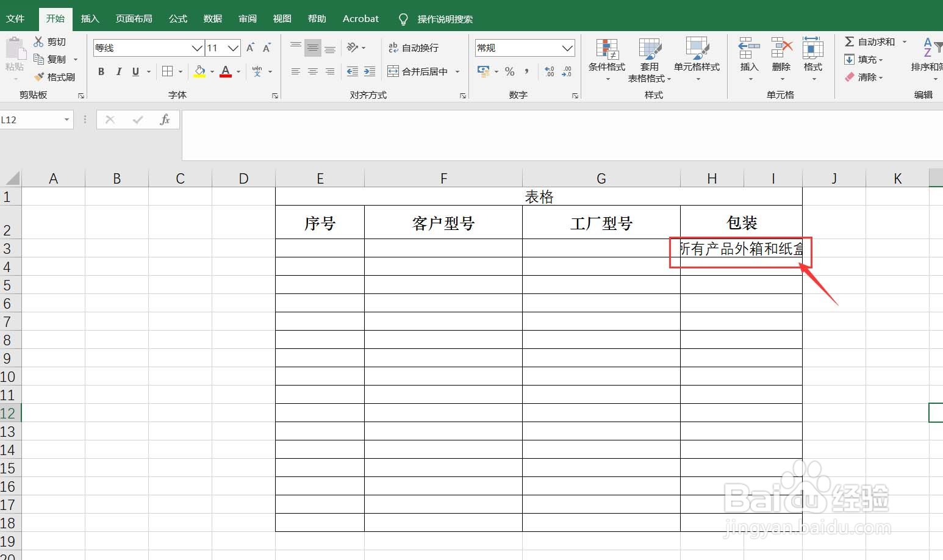943x560 pixels.
Task: Toggle underline formatting
Action: click(x=134, y=71)
